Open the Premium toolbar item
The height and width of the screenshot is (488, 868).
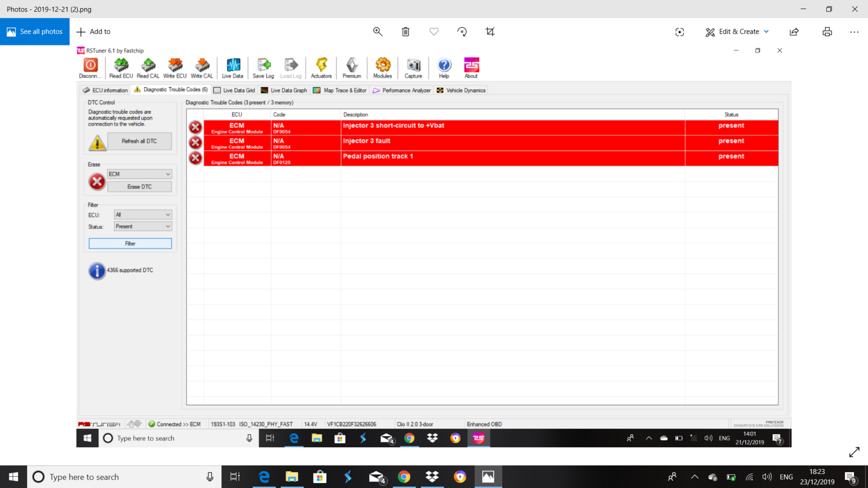[352, 68]
